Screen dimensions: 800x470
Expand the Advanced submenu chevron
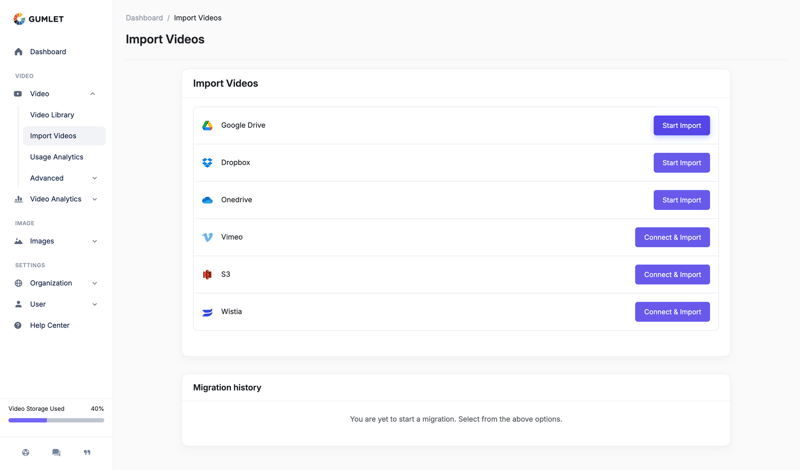coord(94,178)
